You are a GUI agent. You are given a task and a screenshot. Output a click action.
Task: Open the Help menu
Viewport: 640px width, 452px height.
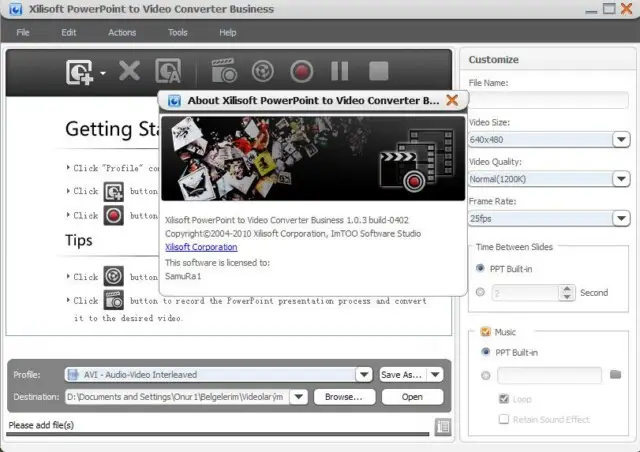[228, 32]
